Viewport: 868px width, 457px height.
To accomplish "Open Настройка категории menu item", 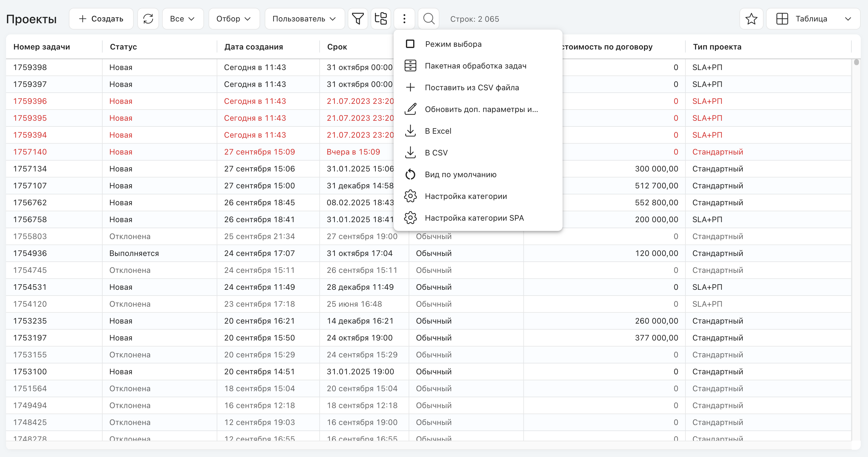I will click(x=478, y=196).
